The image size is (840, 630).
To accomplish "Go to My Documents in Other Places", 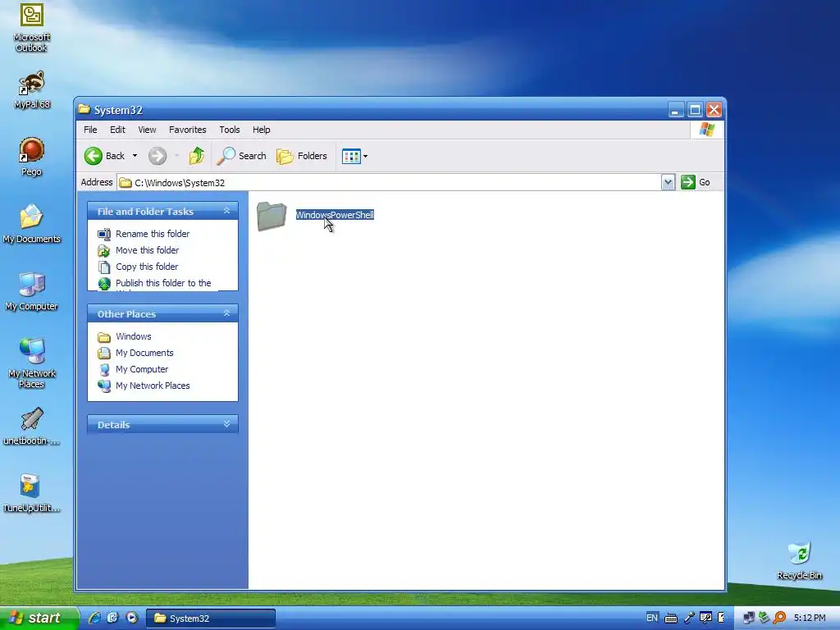I will [144, 353].
